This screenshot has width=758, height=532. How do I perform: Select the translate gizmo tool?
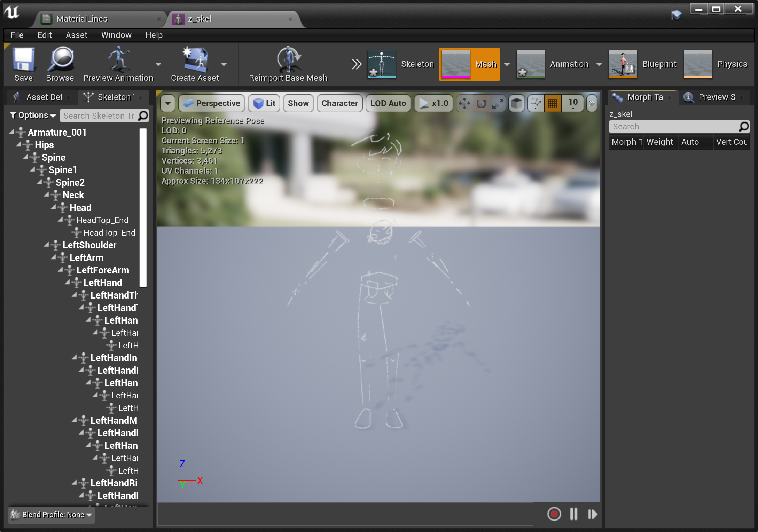[x=464, y=103]
